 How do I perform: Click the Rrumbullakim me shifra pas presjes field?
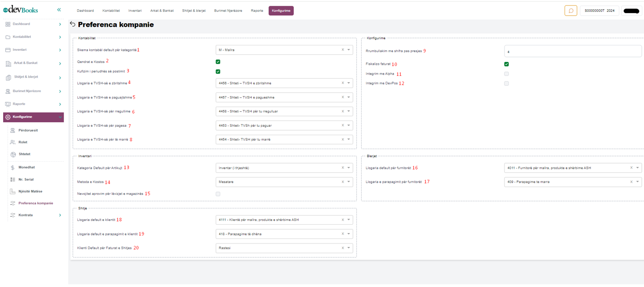[573, 52]
